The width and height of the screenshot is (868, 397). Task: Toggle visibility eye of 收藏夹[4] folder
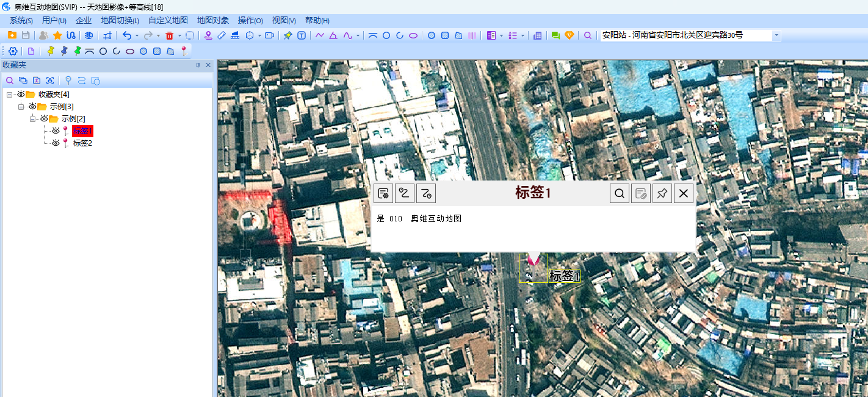pos(21,95)
